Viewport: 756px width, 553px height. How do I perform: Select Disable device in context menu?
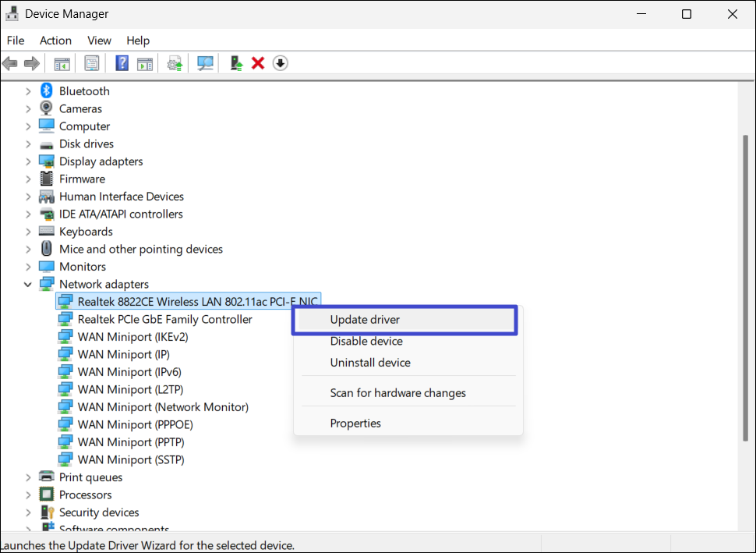point(366,342)
